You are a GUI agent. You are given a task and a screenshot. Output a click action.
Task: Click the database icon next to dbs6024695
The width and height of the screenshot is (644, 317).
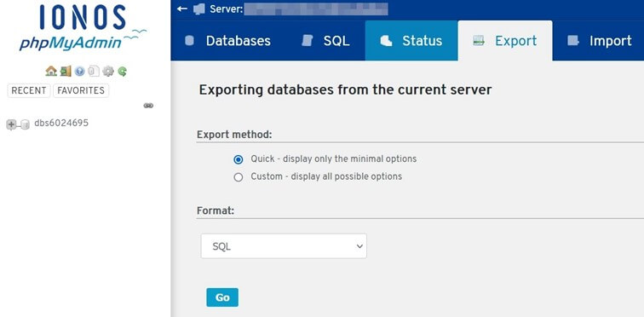point(25,124)
